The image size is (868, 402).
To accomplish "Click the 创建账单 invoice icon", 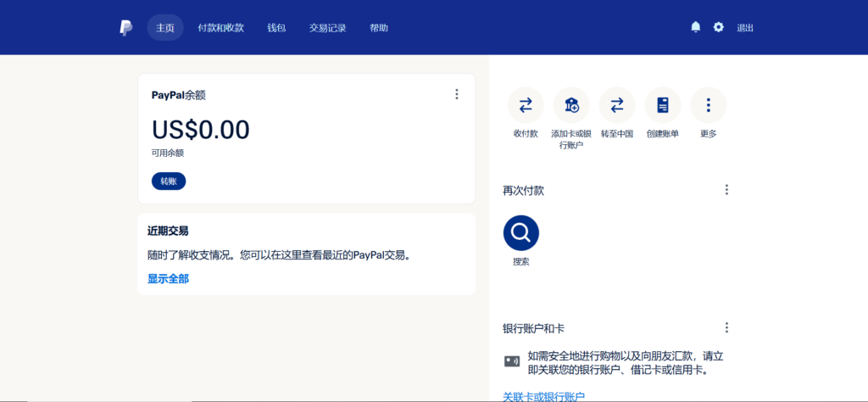I will (663, 105).
